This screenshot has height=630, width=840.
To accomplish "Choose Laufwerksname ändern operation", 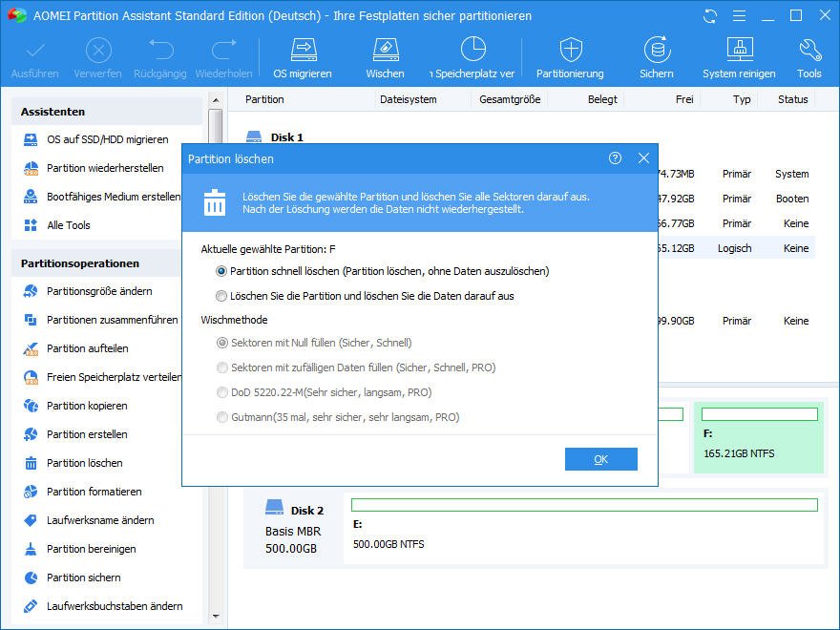I will point(89,520).
